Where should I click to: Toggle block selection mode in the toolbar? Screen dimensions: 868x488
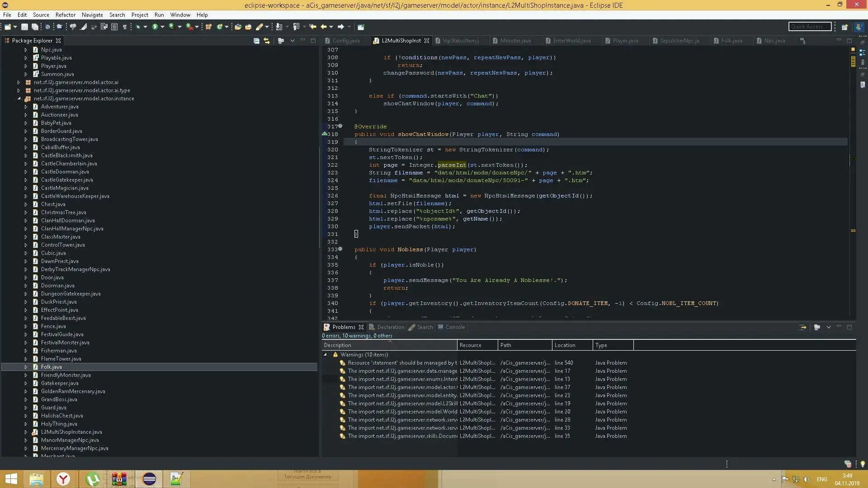pos(114,27)
